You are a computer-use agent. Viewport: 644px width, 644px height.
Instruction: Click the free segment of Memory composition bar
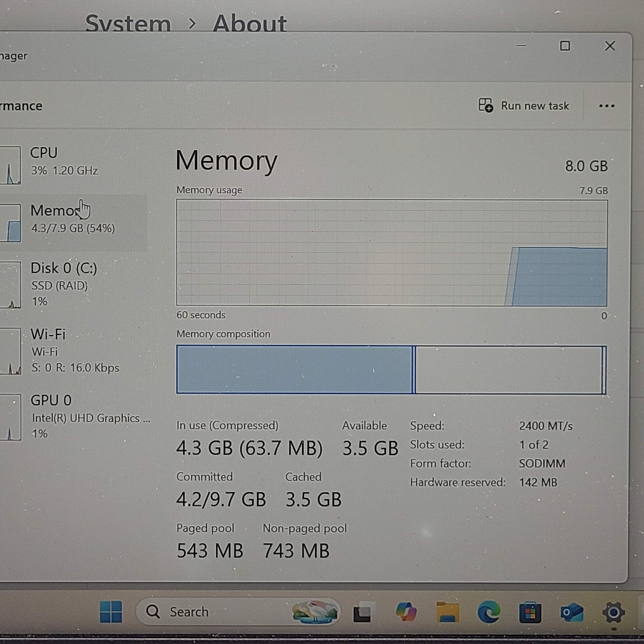coord(509,370)
